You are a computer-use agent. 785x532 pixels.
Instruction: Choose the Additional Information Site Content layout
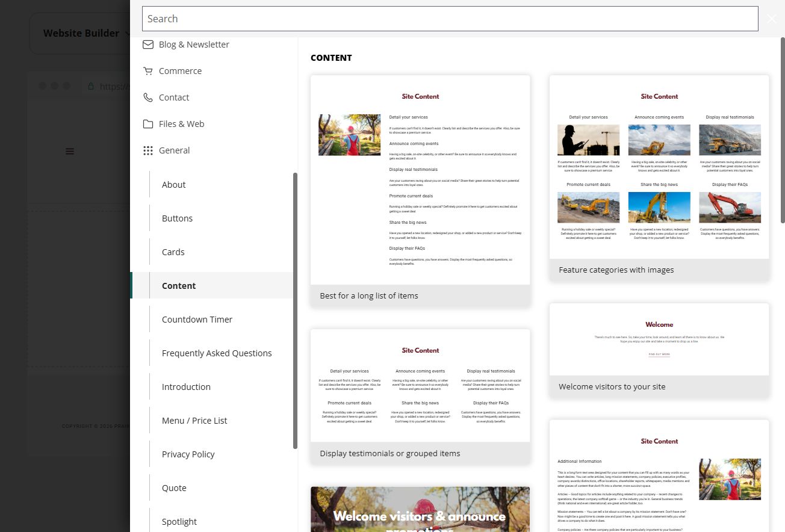[x=659, y=476]
